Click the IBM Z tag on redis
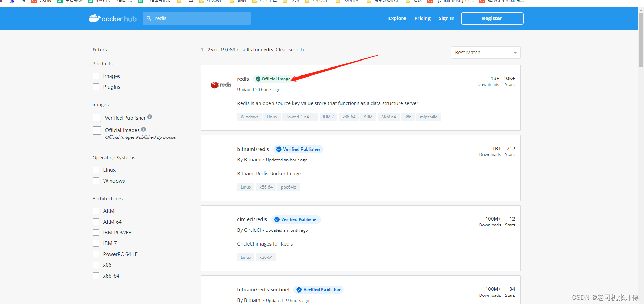This screenshot has width=644, height=304. (328, 117)
